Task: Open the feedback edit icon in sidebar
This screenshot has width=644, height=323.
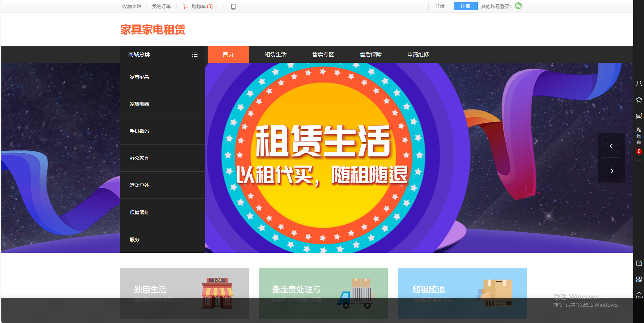Action: tap(639, 263)
